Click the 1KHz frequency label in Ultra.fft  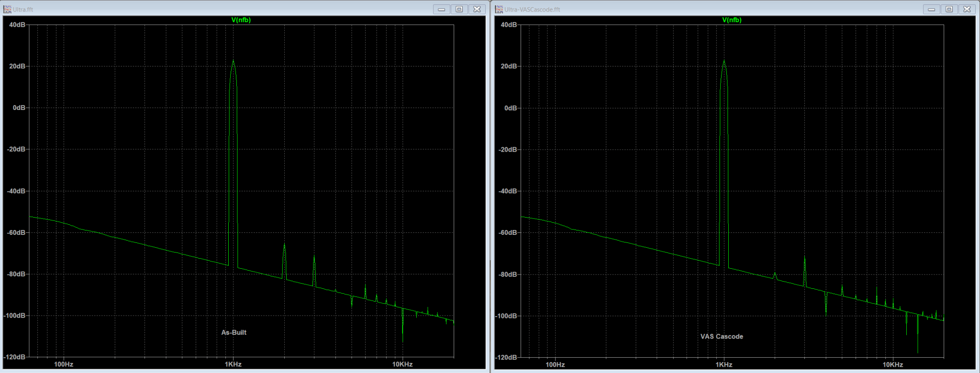point(233,364)
